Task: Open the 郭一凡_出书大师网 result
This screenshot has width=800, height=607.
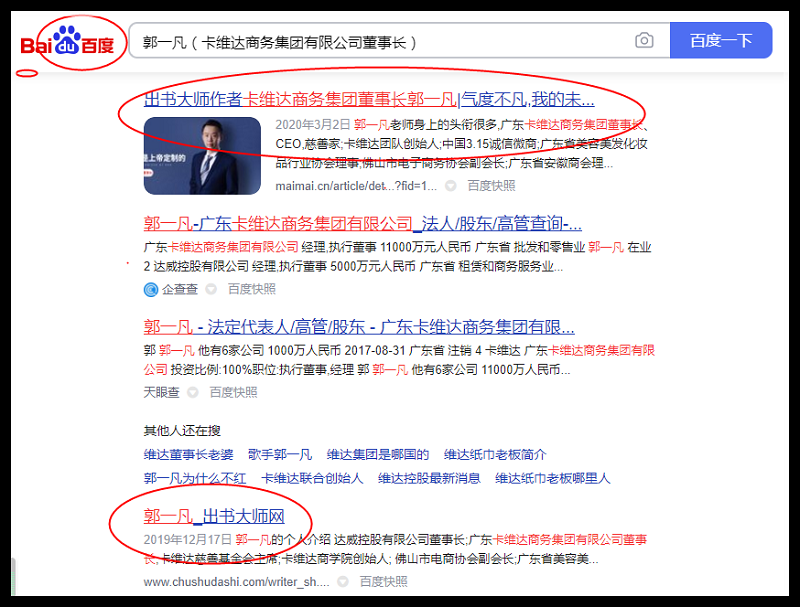Action: pos(214,517)
